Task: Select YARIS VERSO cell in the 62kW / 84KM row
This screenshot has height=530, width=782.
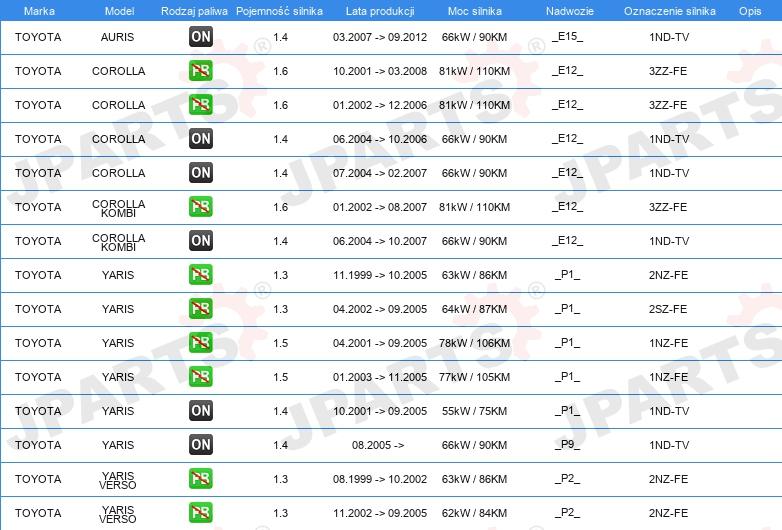Action: pos(118,514)
